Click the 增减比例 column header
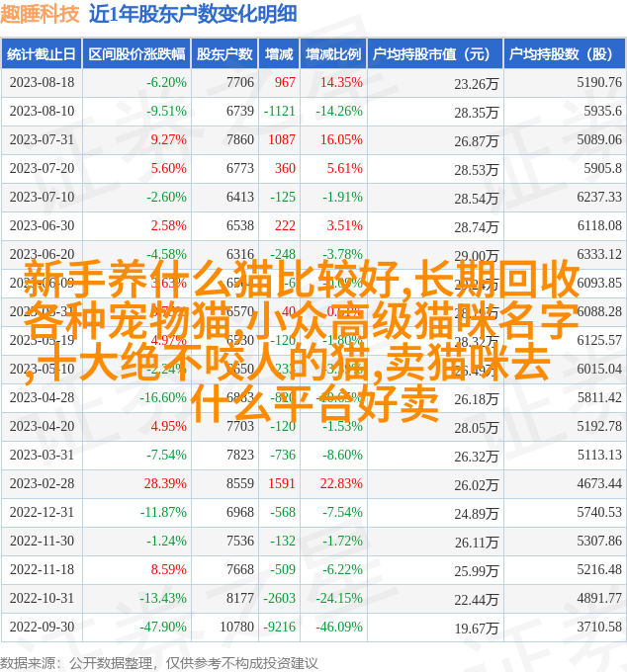Viewport: 627px width, 672px height. click(333, 54)
